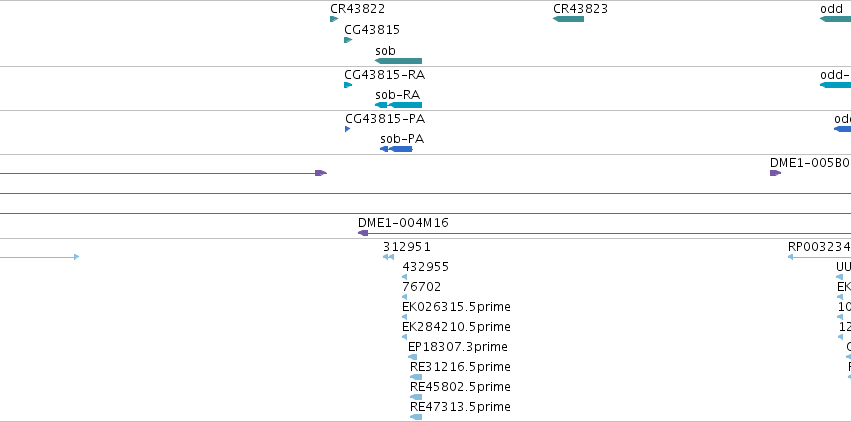Click the 432955 label
The width and height of the screenshot is (851, 422).
tap(426, 266)
